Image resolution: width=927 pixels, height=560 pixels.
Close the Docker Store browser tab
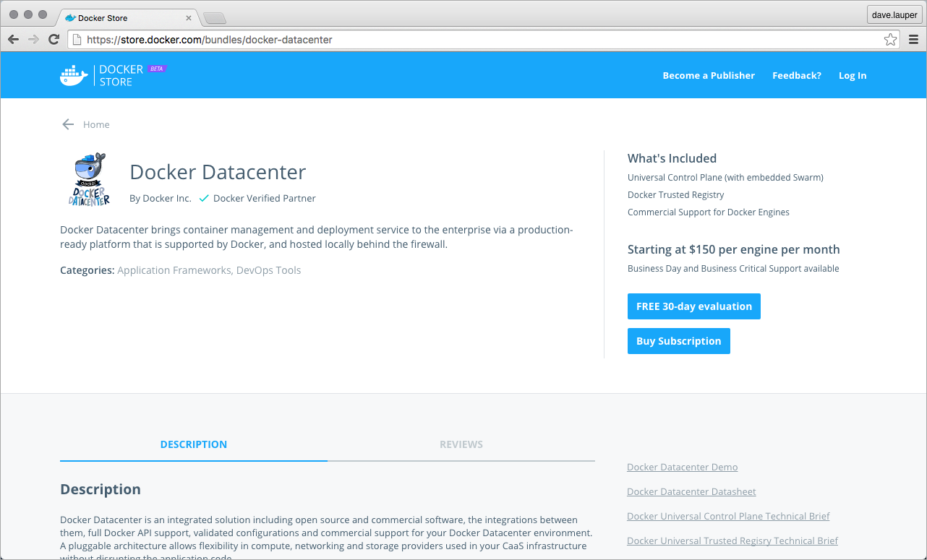point(189,17)
